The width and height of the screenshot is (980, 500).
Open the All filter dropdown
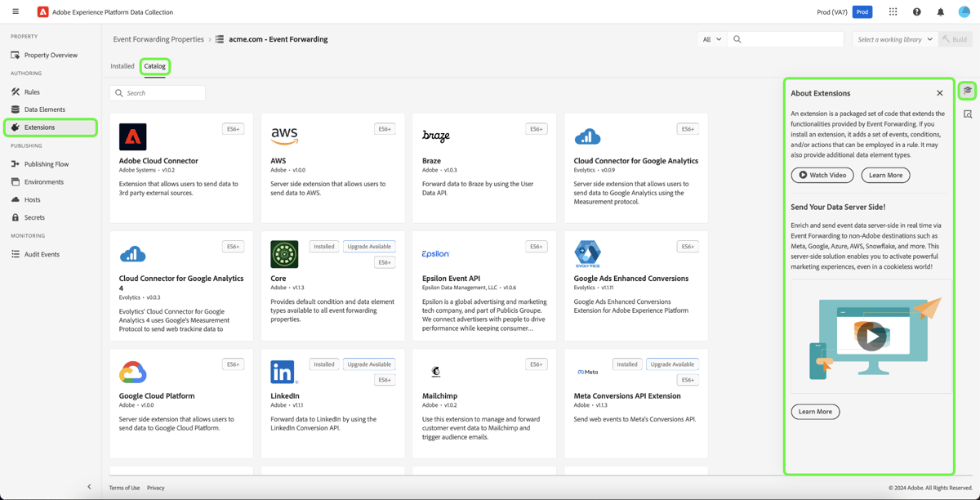click(710, 38)
